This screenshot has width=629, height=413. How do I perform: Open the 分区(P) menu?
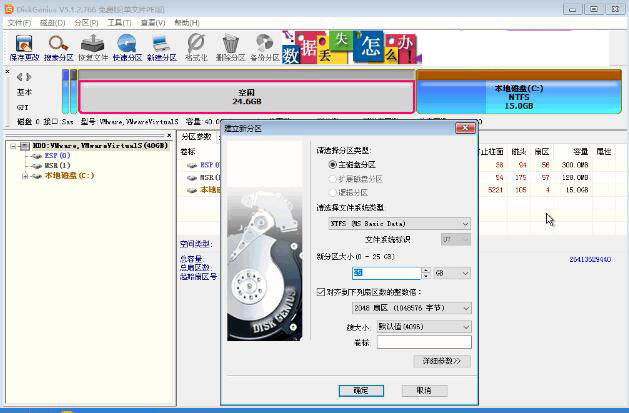(x=86, y=23)
